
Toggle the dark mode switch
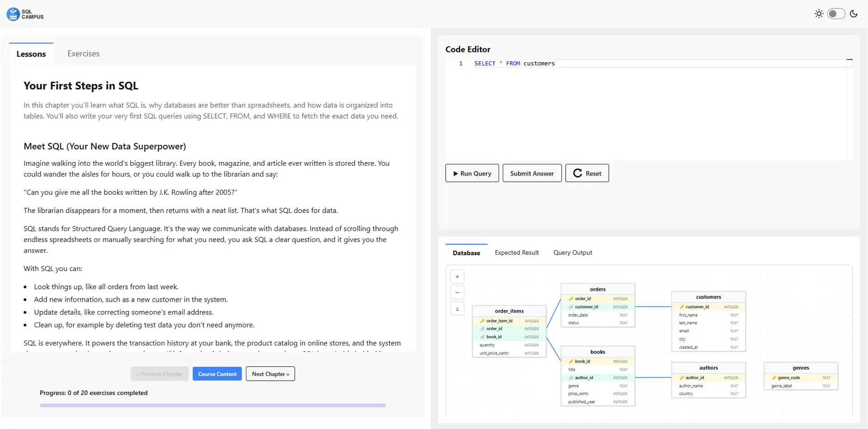click(836, 14)
